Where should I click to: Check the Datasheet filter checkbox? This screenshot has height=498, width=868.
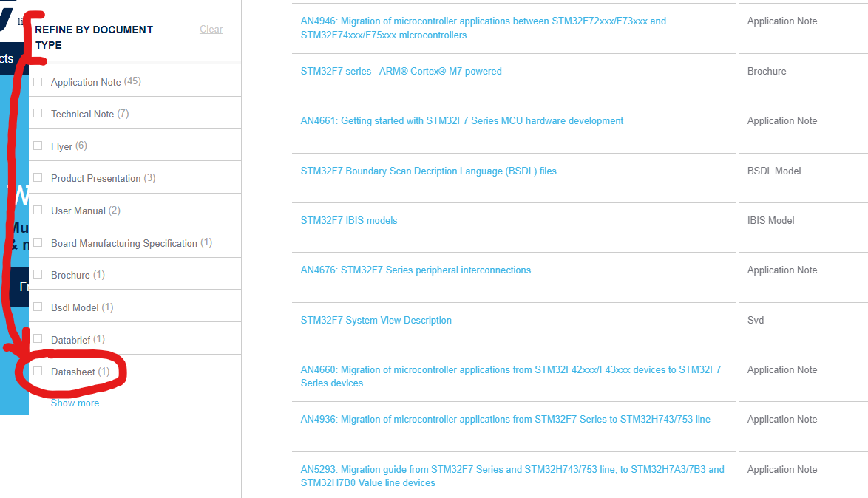[x=38, y=371]
